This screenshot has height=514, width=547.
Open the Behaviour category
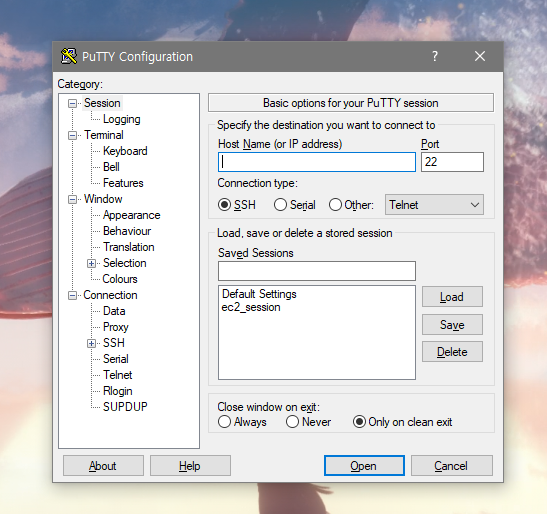(x=127, y=231)
